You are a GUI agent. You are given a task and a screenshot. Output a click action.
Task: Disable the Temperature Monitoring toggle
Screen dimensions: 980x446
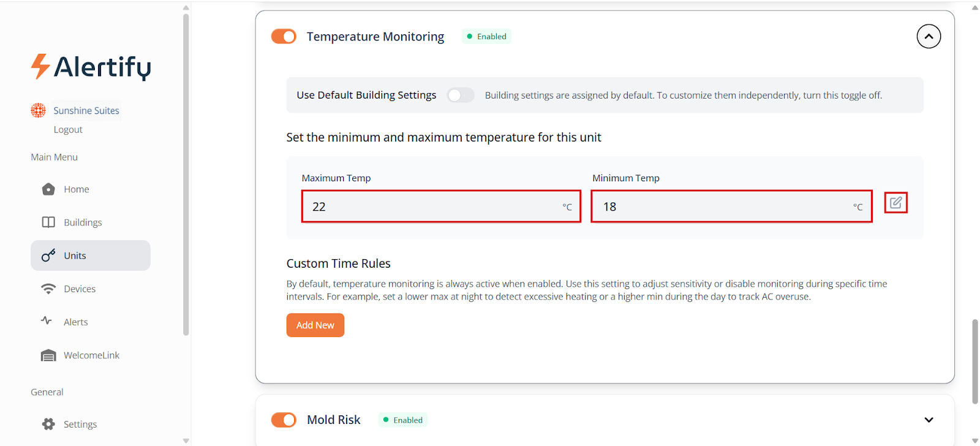tap(284, 37)
